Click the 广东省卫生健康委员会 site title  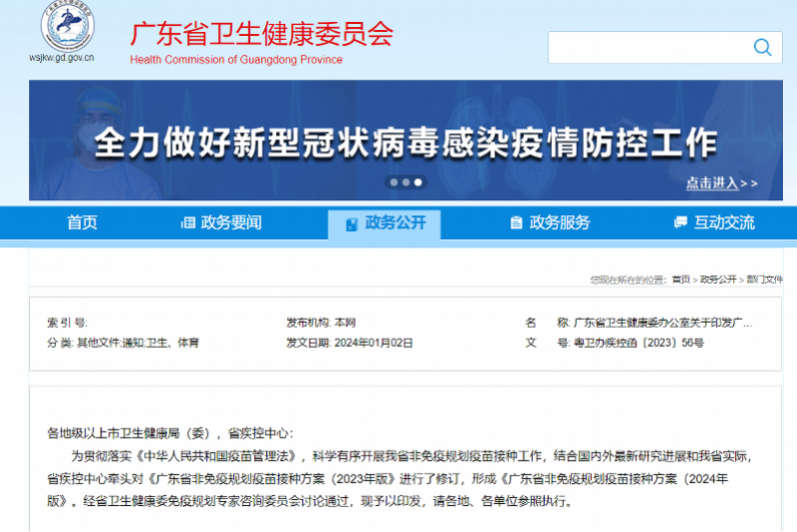(262, 34)
